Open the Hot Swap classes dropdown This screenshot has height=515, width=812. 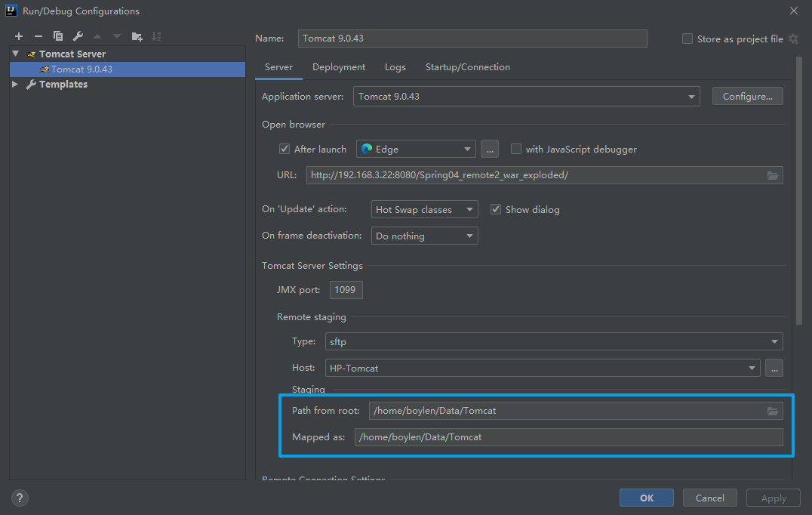tap(425, 209)
